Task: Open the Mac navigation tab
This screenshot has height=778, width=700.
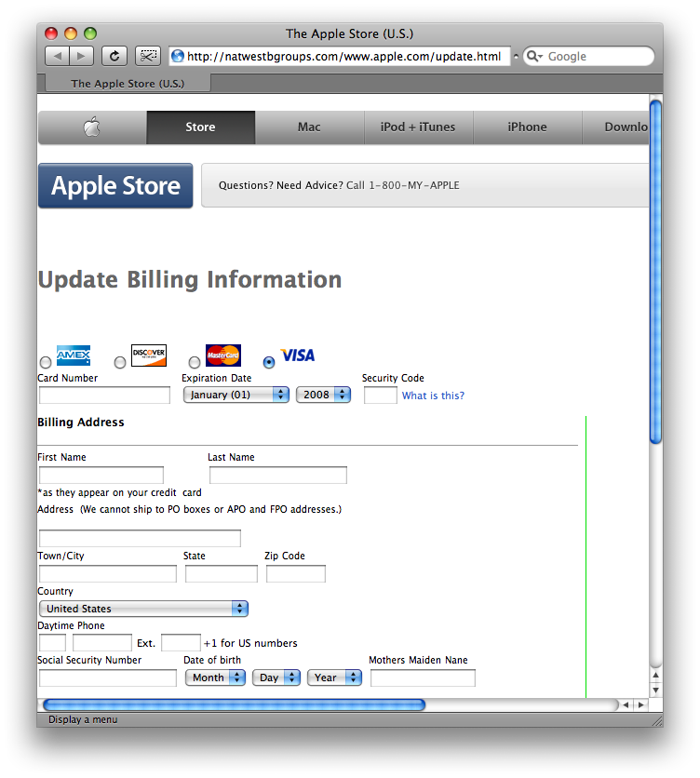Action: (309, 127)
